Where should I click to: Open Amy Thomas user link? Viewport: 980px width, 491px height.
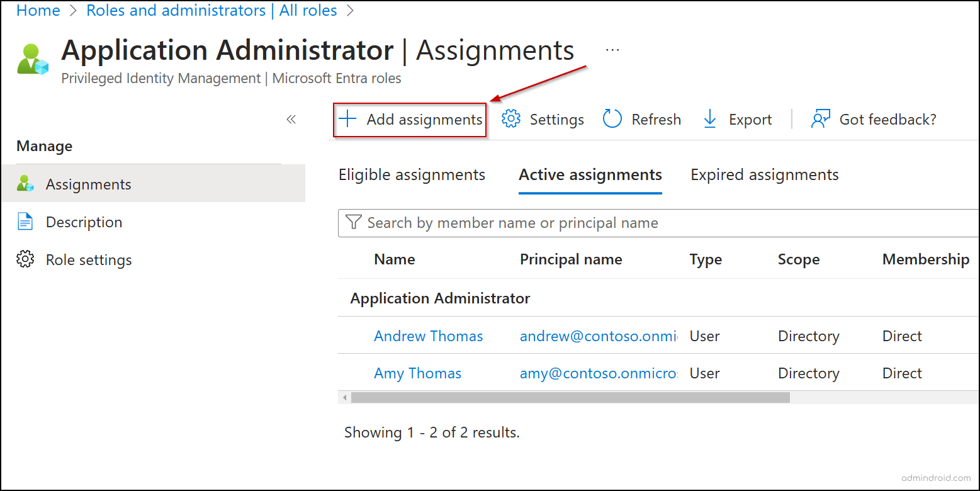417,373
